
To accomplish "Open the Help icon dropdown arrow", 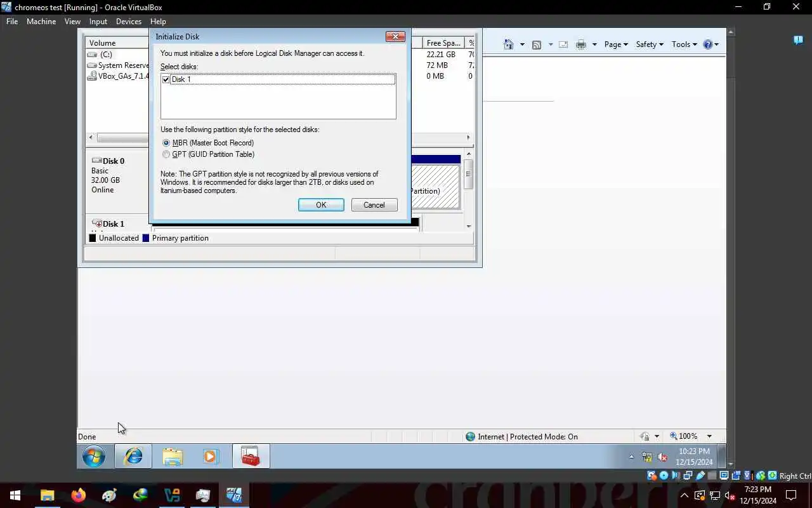I will click(x=717, y=44).
